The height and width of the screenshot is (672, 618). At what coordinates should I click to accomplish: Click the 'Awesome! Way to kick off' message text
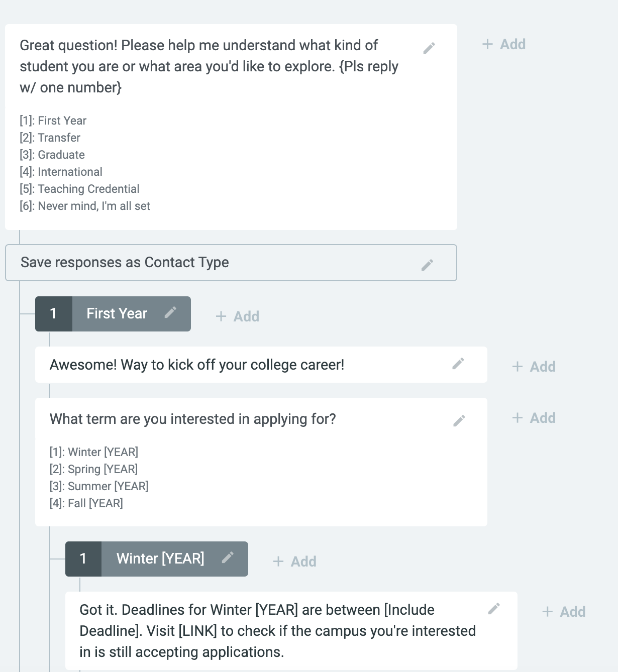click(x=197, y=365)
